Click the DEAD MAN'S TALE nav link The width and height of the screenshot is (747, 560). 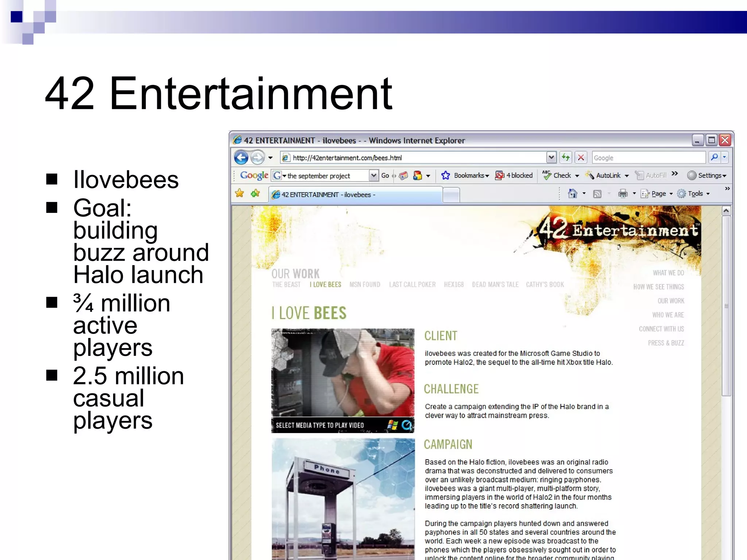click(x=495, y=285)
